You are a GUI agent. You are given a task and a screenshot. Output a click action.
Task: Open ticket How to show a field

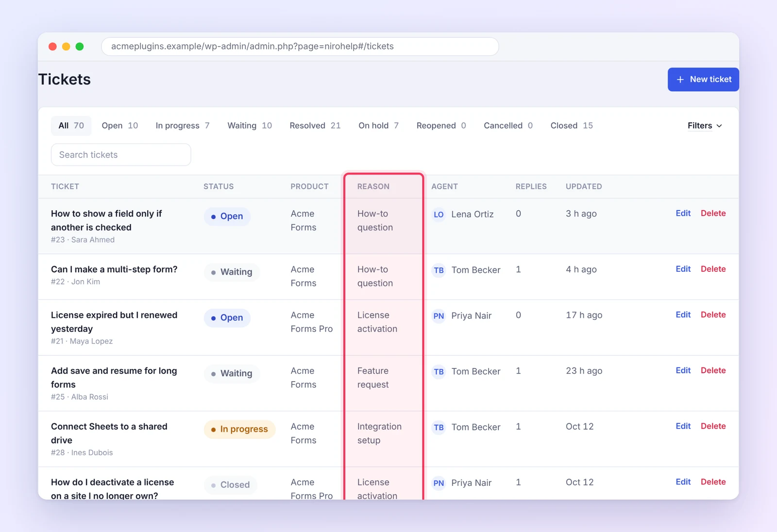coord(106,220)
